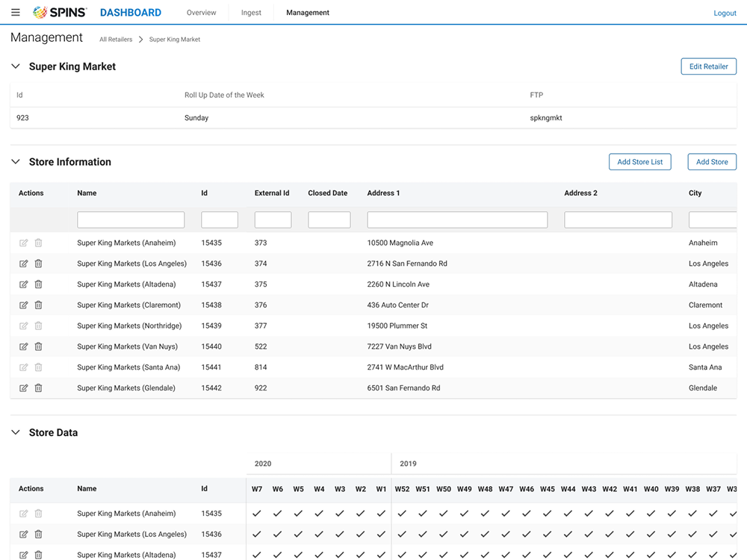Switch to the Overview tab
747x560 pixels.
pos(201,13)
